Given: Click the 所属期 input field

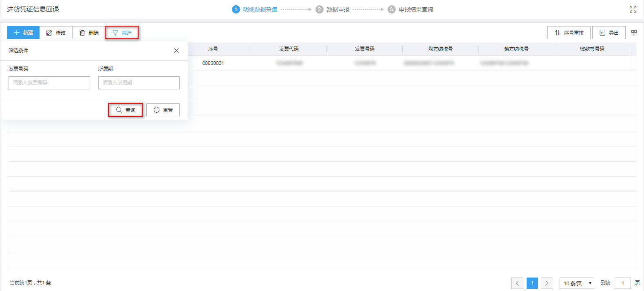Looking at the screenshot, I should pyautogui.click(x=139, y=83).
